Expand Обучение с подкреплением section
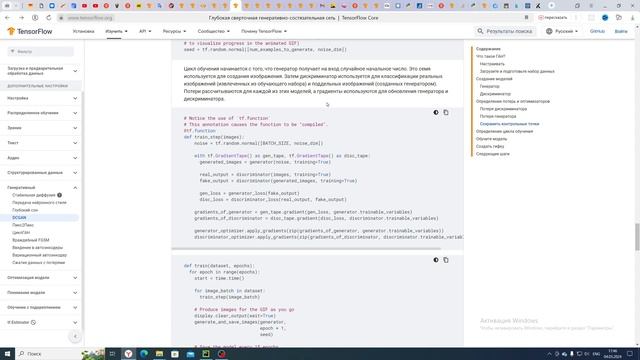 pyautogui.click(x=41, y=307)
